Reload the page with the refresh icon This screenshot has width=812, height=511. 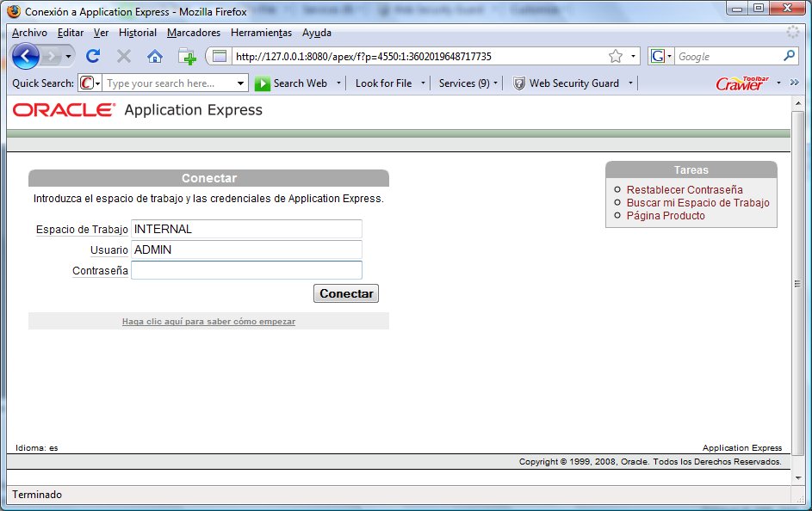tap(93, 56)
